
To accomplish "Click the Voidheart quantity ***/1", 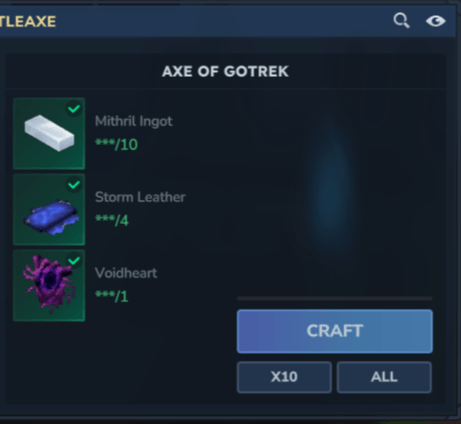I will [x=112, y=296].
